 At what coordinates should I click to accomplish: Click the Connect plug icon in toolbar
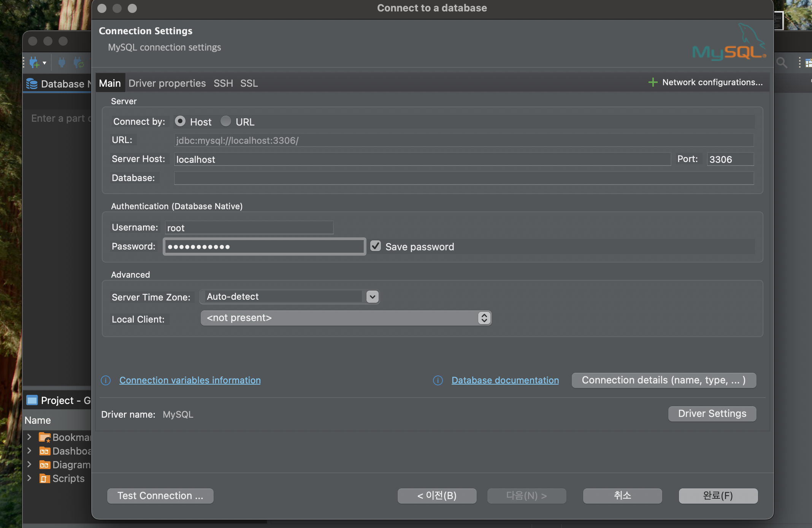pos(62,62)
